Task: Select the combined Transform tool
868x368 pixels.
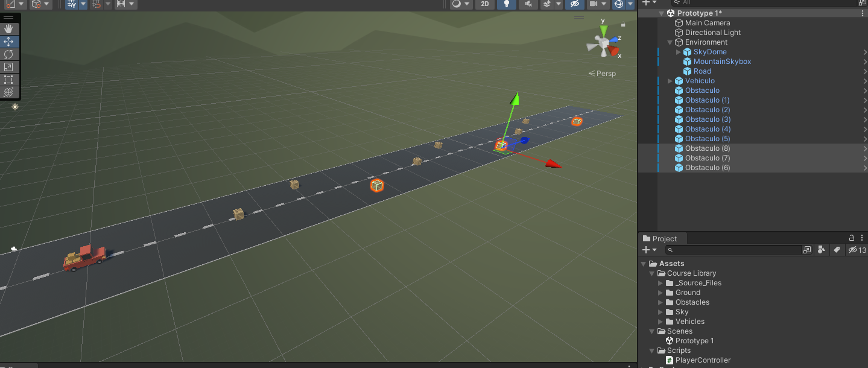Action: tap(8, 92)
